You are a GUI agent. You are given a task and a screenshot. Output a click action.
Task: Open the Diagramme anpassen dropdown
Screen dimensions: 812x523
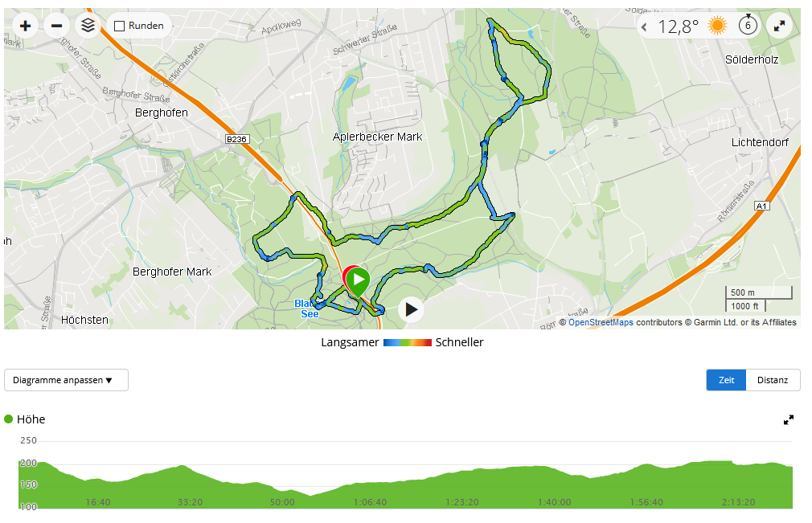pyautogui.click(x=66, y=380)
